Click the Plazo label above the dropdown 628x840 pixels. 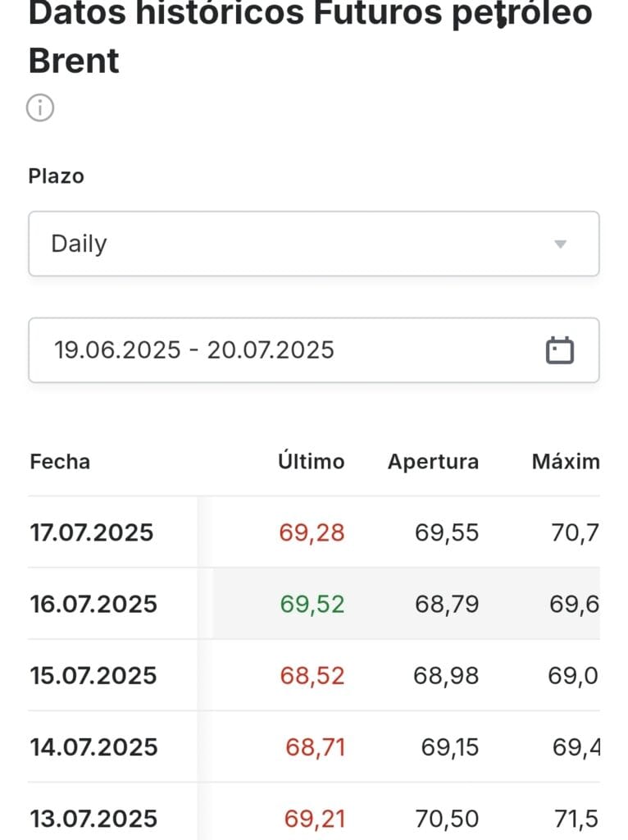click(57, 176)
